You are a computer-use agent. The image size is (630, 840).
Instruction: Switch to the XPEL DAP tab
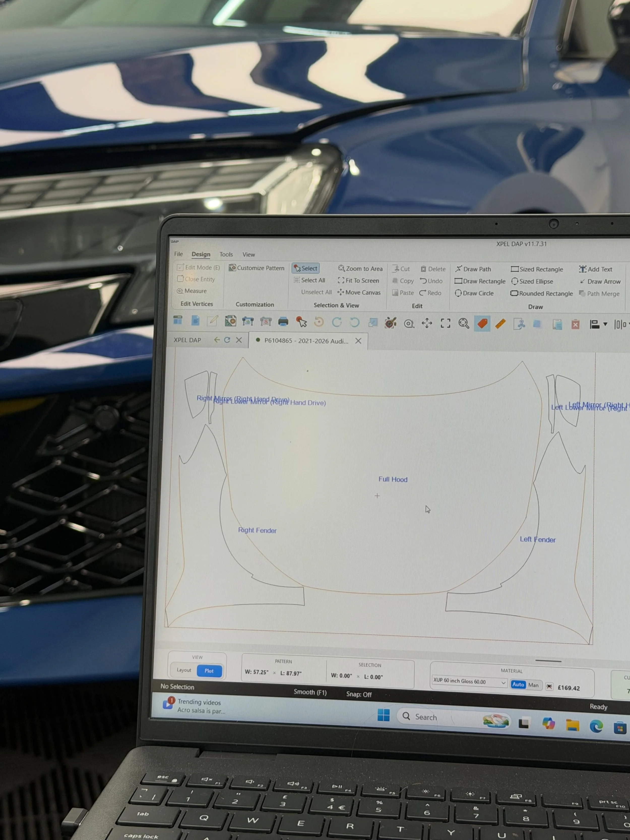(187, 340)
